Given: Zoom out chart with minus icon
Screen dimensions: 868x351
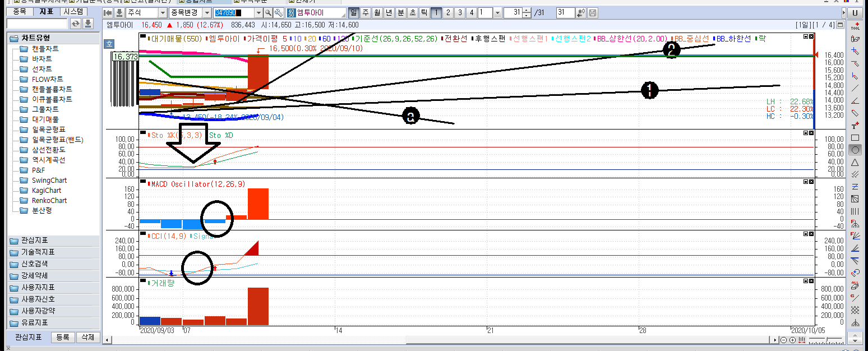Looking at the screenshot, I should (784, 340).
